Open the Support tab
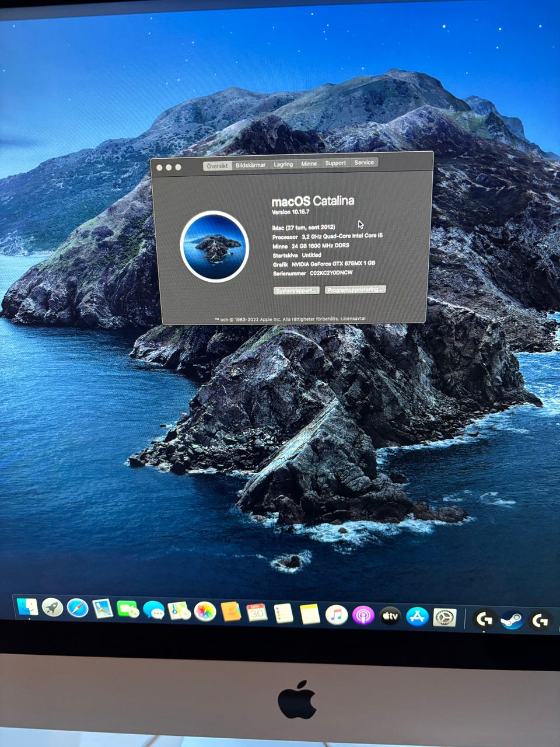This screenshot has width=560, height=747. (x=335, y=163)
